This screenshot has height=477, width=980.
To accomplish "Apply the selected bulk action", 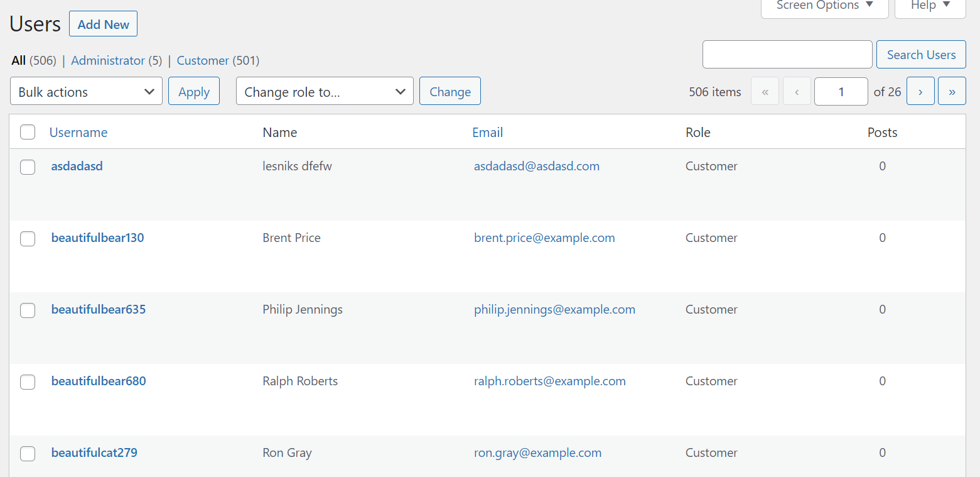I will point(194,91).
